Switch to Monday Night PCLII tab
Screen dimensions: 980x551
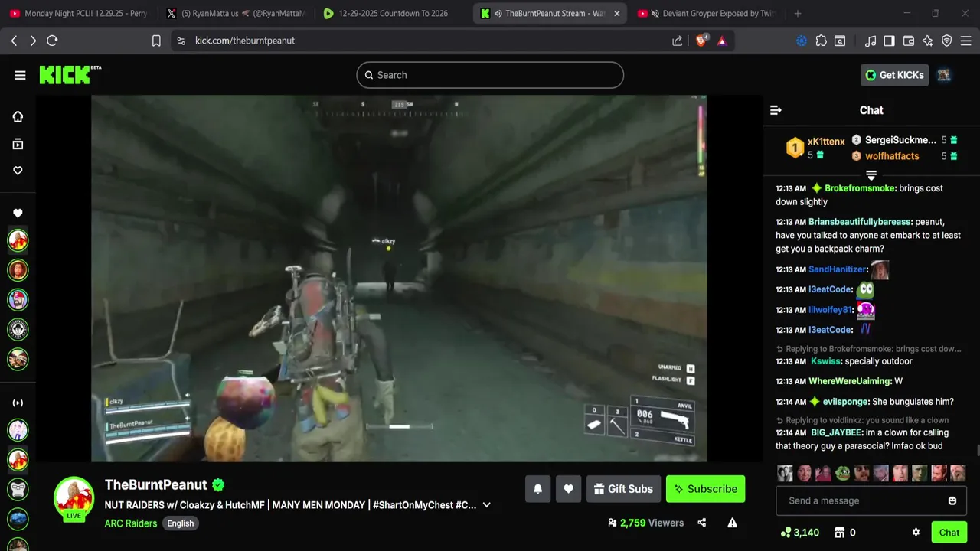pos(78,13)
